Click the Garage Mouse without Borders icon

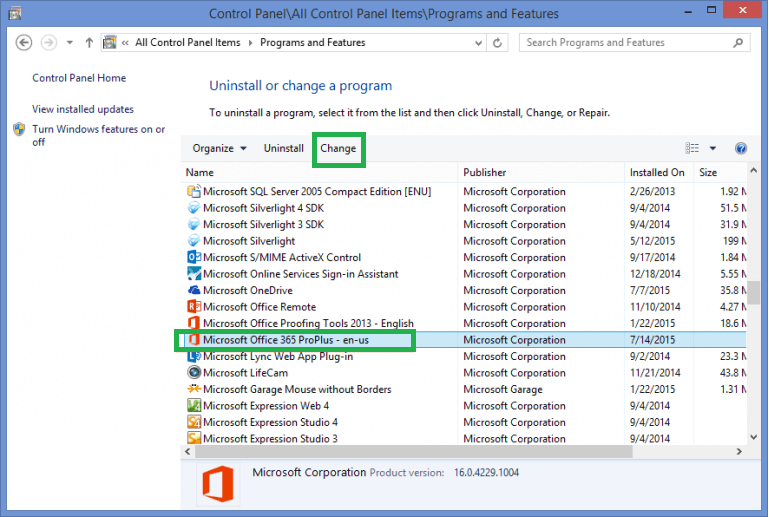pyautogui.click(x=194, y=389)
